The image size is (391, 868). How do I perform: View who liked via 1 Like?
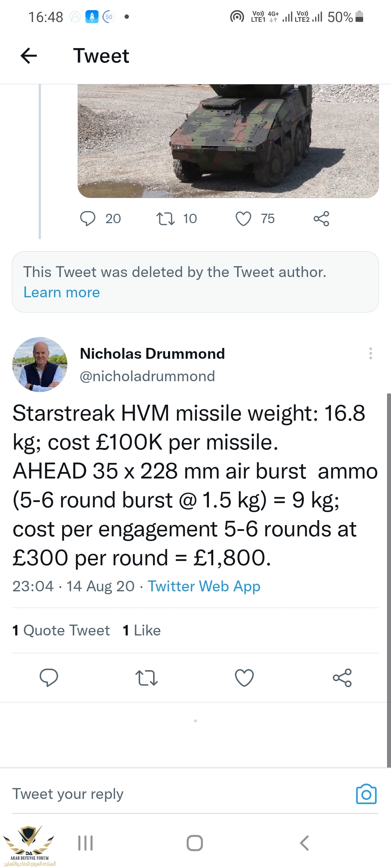pyautogui.click(x=142, y=630)
